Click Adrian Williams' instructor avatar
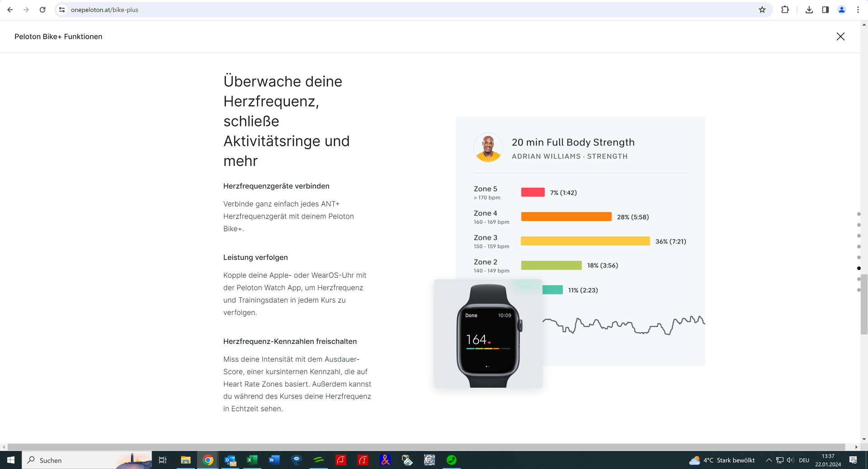The height and width of the screenshot is (469, 868). 488,148
